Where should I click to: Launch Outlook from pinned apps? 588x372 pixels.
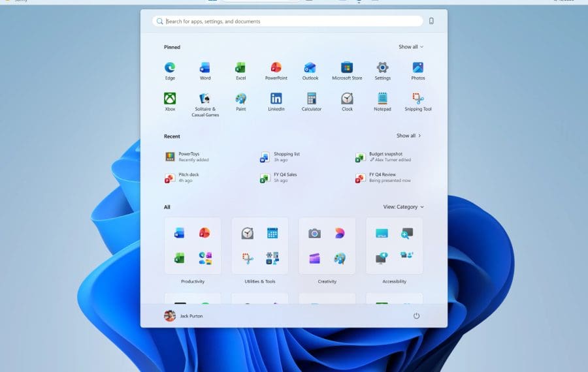point(310,71)
